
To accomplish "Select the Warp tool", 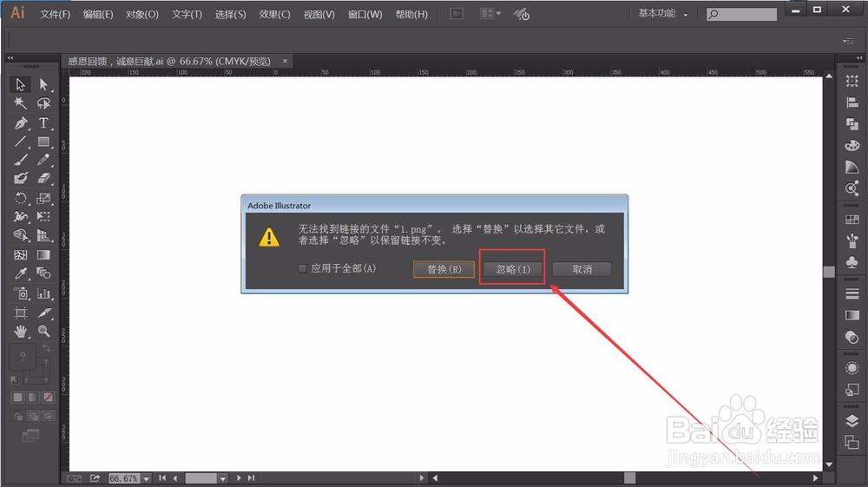I will pos(21,216).
